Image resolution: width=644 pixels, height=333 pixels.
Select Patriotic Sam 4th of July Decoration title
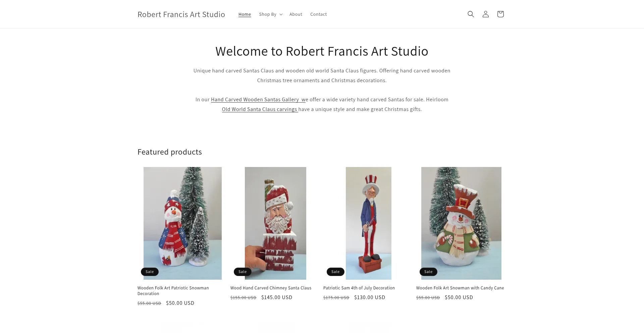pyautogui.click(x=359, y=288)
